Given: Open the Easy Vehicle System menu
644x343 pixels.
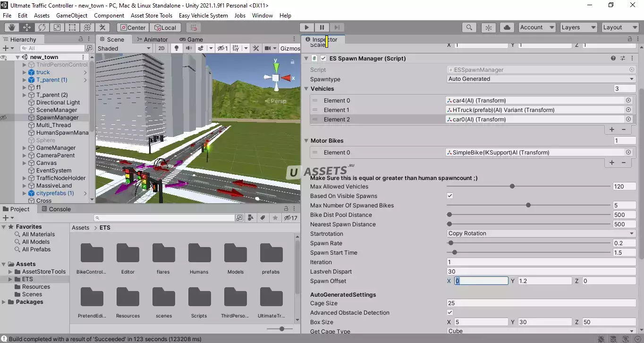Looking at the screenshot, I should coord(203,15).
